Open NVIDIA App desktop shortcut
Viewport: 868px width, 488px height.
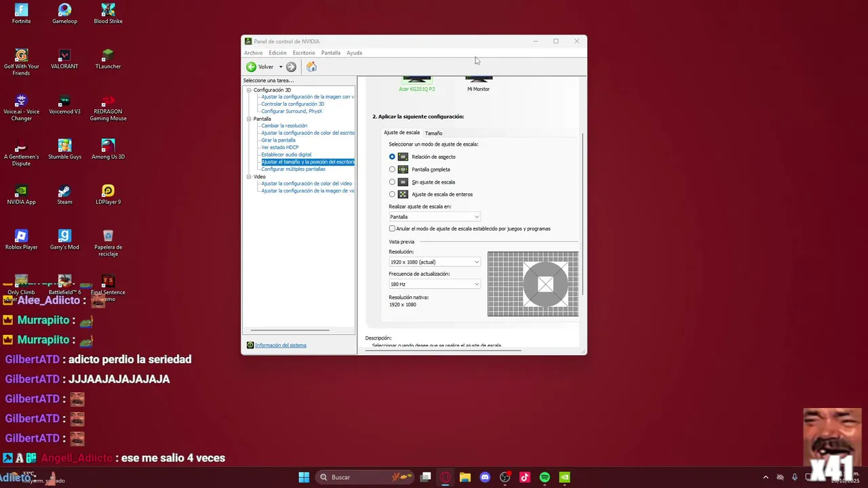(21, 195)
